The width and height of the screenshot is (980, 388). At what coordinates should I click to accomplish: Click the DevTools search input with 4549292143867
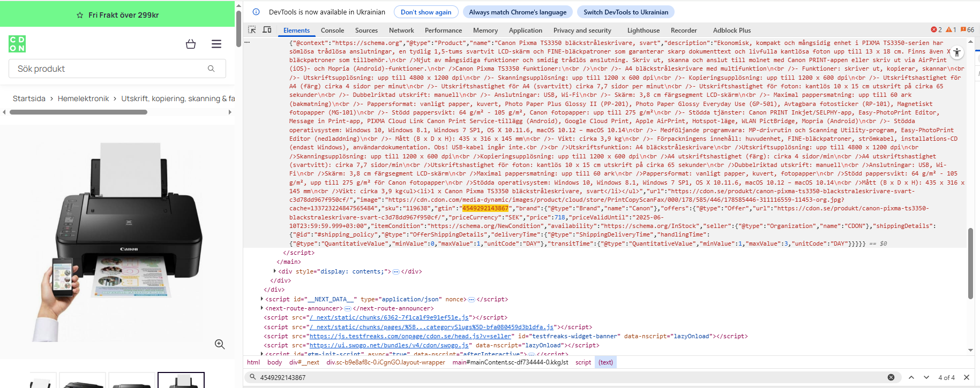pos(572,377)
